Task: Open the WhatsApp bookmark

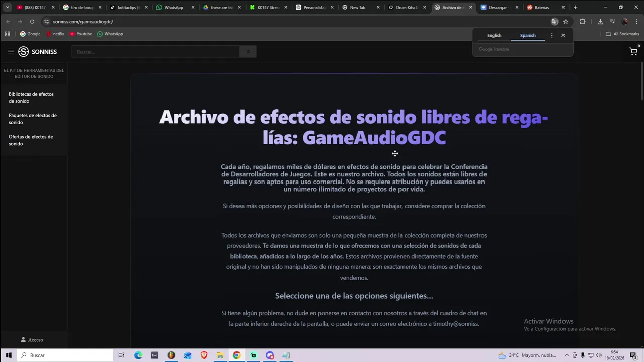Action: pyautogui.click(x=110, y=34)
